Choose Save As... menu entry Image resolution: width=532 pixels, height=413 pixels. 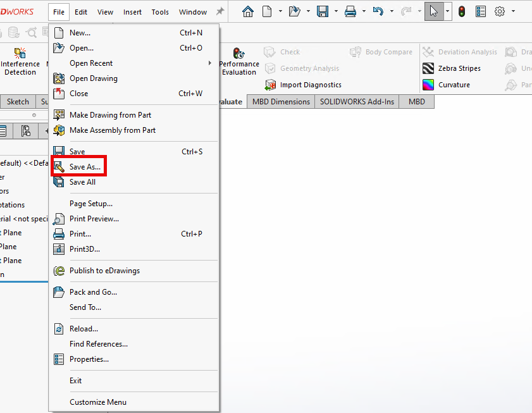tap(134, 166)
